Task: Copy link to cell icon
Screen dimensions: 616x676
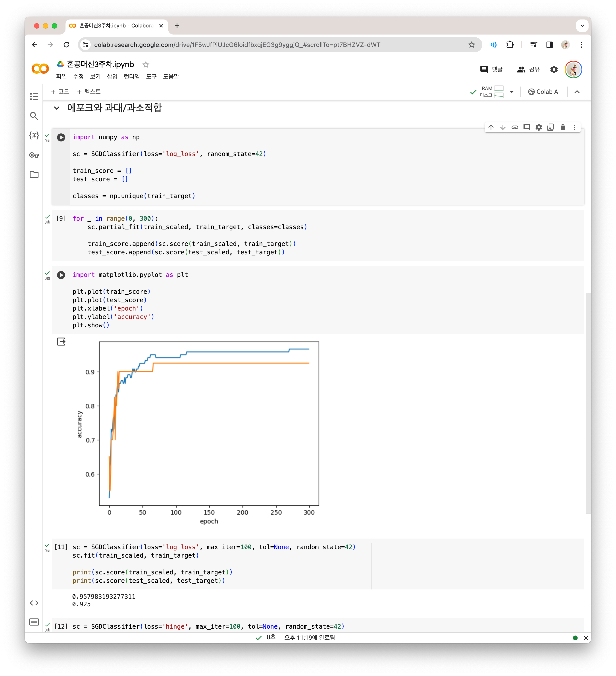Action: 515,127
